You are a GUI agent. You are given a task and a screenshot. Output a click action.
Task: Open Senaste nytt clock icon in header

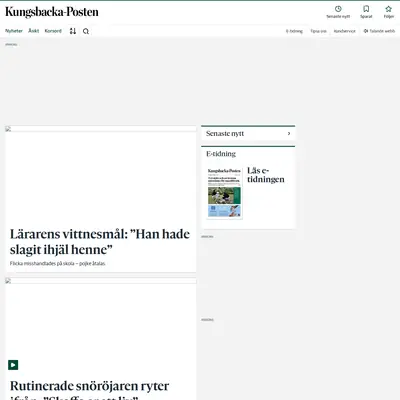338,9
